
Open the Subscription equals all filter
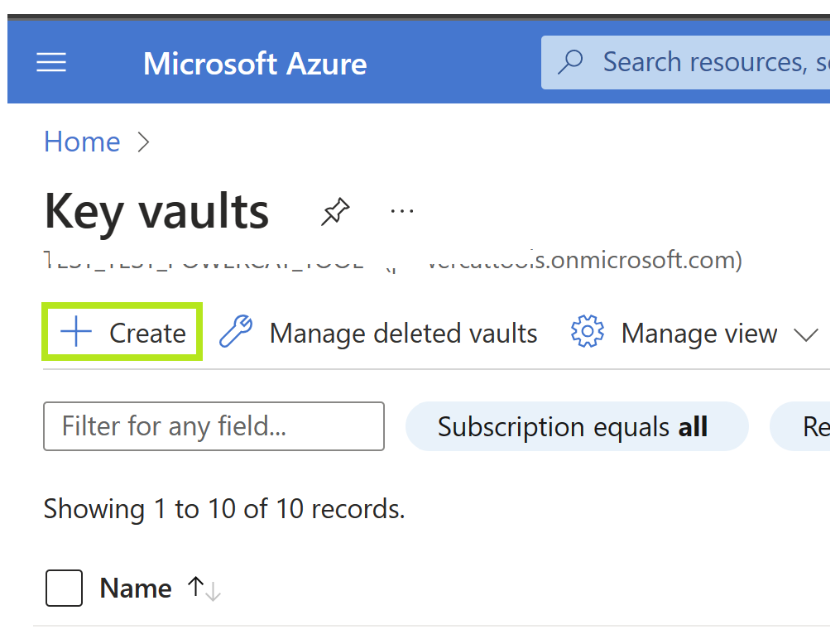(576, 427)
